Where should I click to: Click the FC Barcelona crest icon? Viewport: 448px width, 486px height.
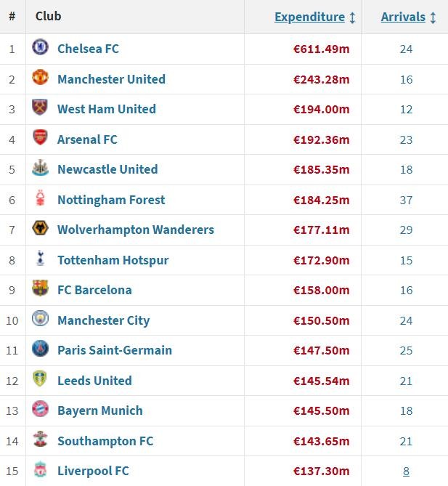click(41, 289)
